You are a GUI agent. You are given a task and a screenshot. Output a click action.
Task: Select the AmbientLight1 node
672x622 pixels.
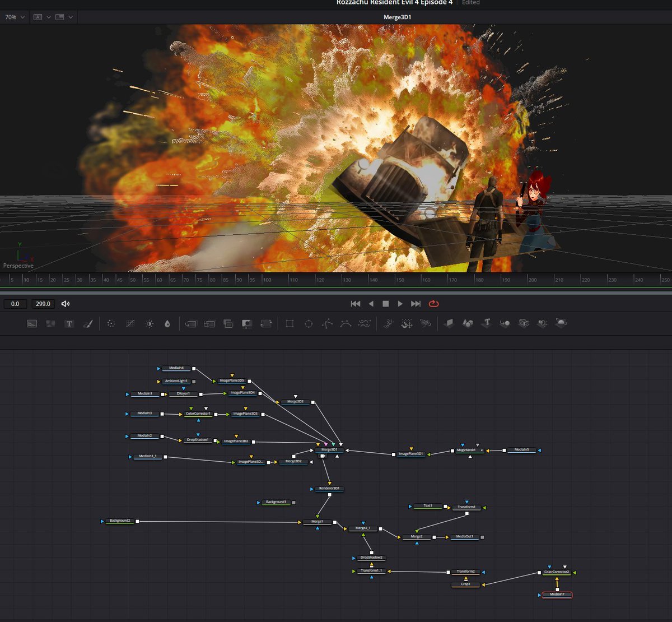(176, 381)
